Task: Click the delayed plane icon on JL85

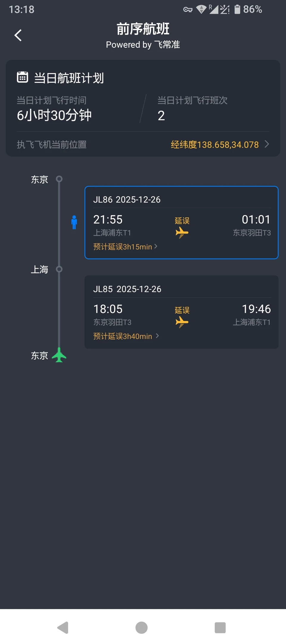Action: coord(182,322)
